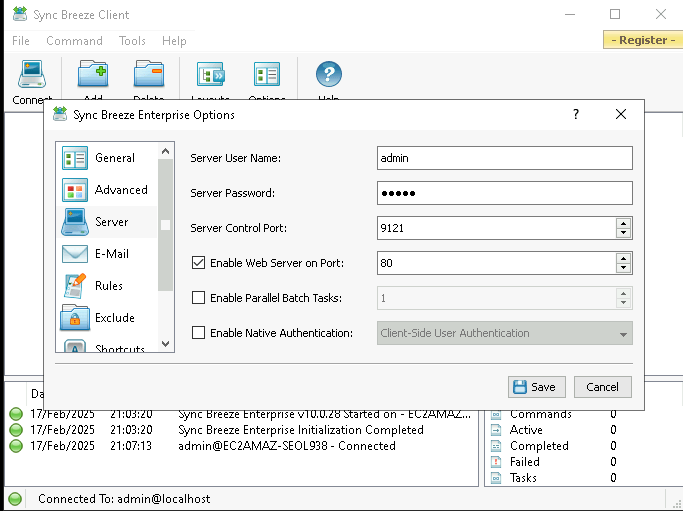Open the Rules options category
Image resolution: width=683 pixels, height=511 pixels.
click(x=108, y=286)
